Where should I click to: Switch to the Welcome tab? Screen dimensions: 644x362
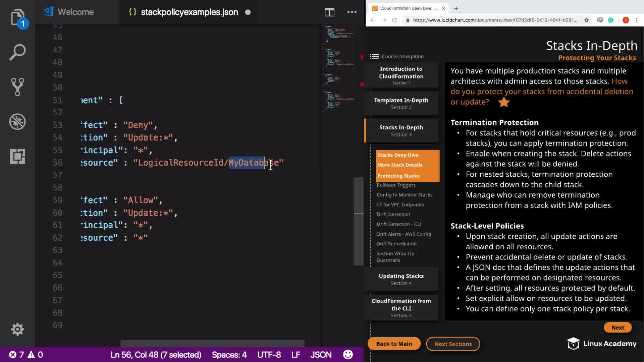75,12
